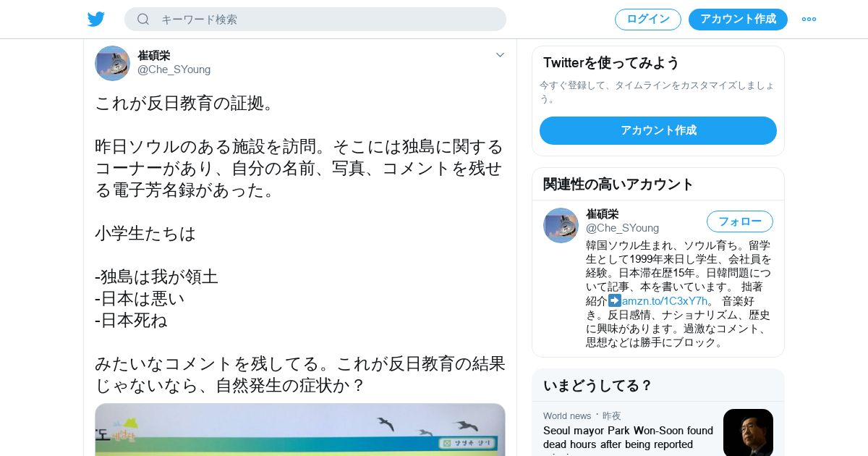This screenshot has width=868, height=456.
Task: Open the tweet author's profile avatar
Action: 112,63
